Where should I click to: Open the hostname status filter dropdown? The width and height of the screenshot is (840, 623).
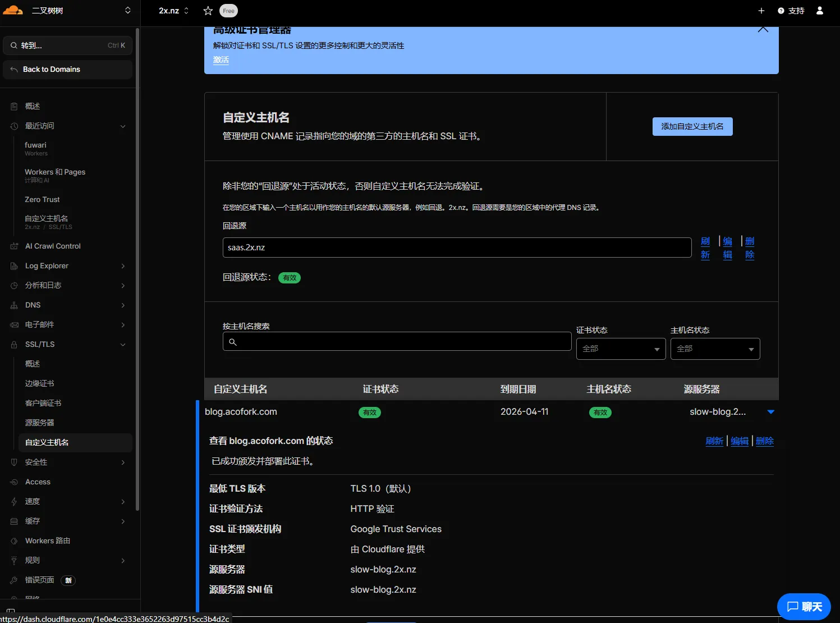tap(715, 349)
